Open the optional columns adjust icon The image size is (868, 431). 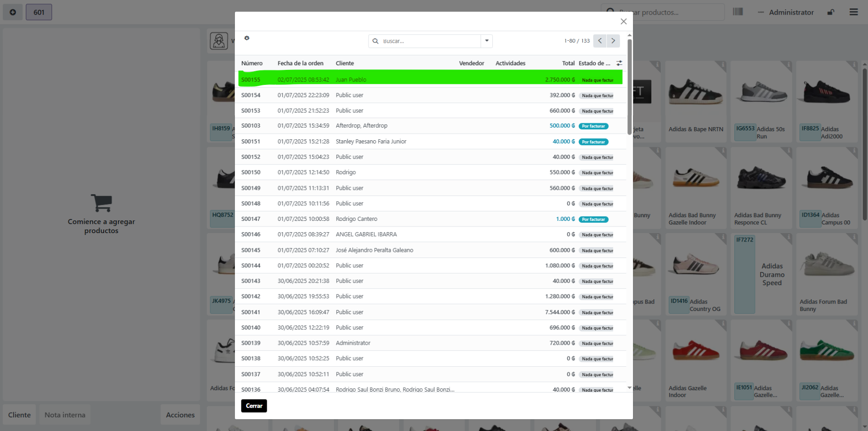point(619,63)
